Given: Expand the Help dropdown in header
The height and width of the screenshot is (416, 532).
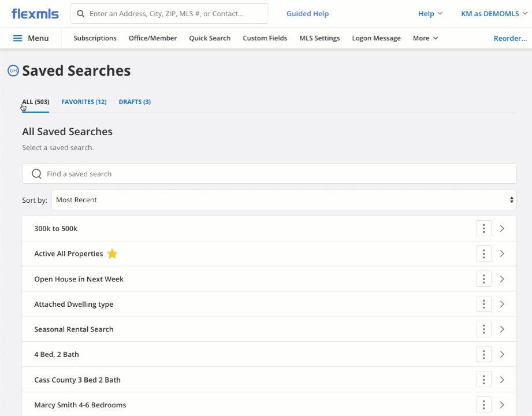Looking at the screenshot, I should (x=430, y=14).
